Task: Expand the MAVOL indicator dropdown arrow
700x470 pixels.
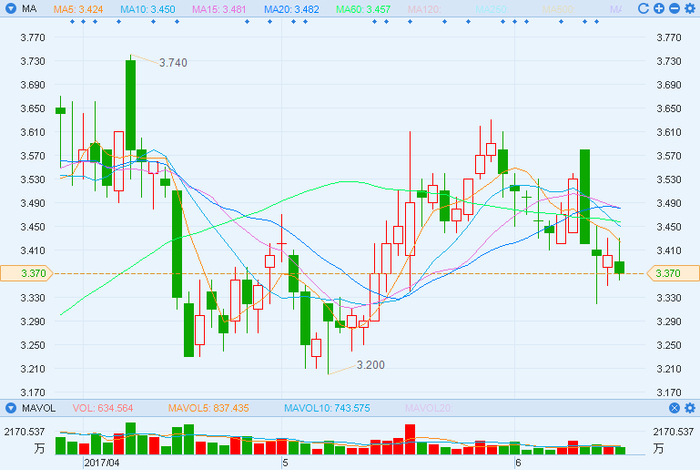Action: (11, 408)
